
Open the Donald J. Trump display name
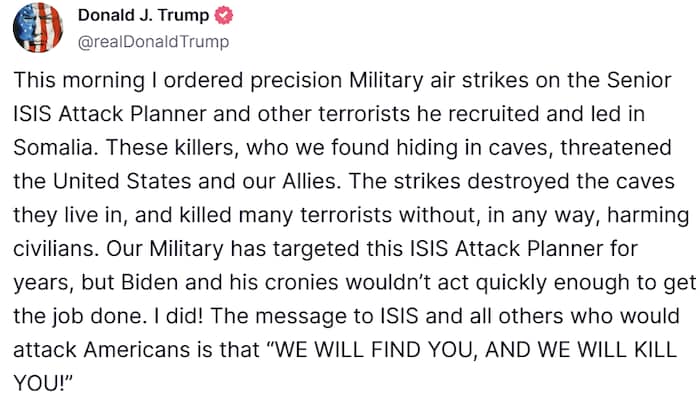point(143,15)
